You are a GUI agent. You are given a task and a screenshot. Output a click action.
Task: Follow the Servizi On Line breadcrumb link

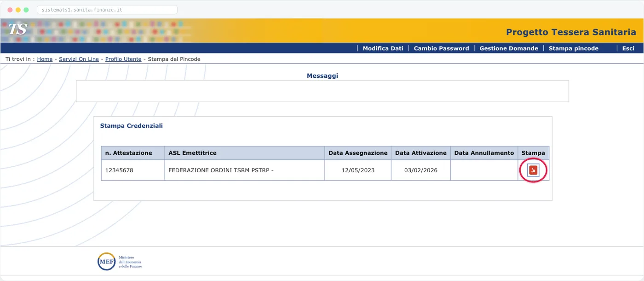tap(79, 59)
